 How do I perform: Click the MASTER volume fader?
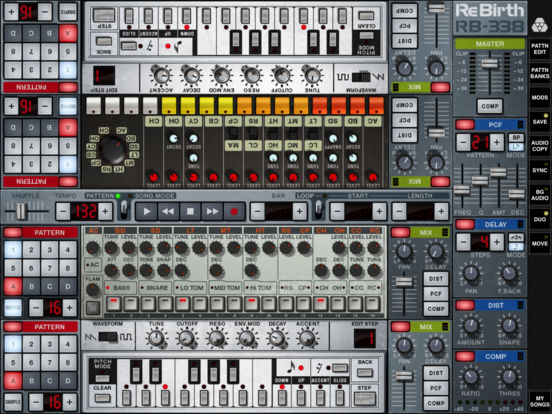pos(489,63)
